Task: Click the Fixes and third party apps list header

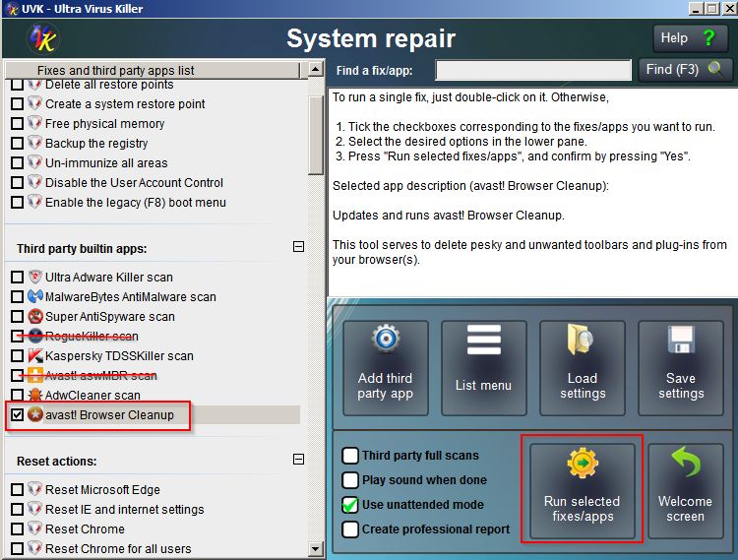Action: [x=153, y=70]
